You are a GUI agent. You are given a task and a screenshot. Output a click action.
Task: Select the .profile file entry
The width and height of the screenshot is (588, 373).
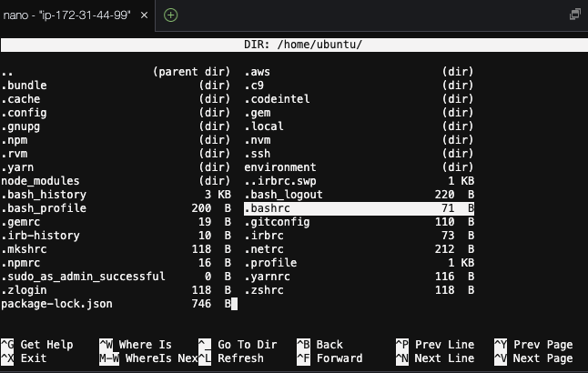click(359, 263)
